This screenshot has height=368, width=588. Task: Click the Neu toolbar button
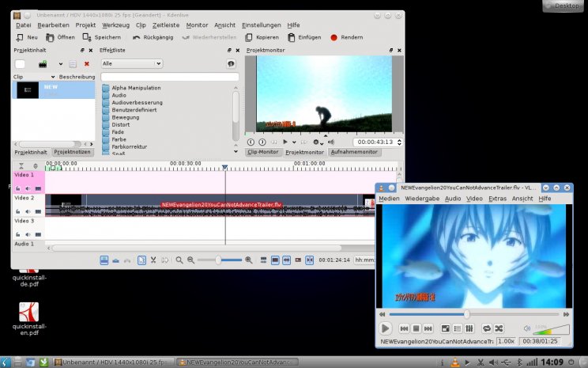[x=27, y=37]
